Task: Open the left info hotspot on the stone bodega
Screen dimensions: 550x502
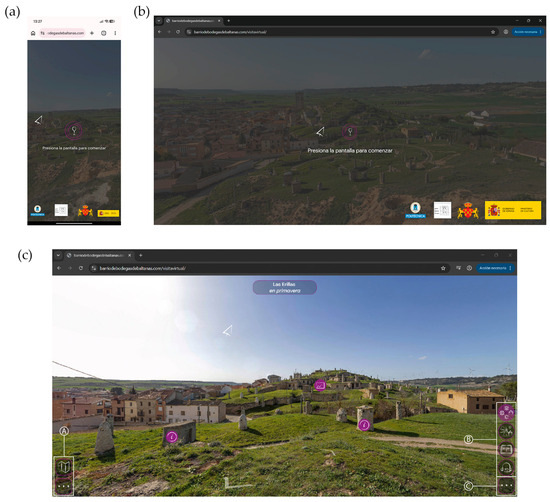Action: coord(172,437)
